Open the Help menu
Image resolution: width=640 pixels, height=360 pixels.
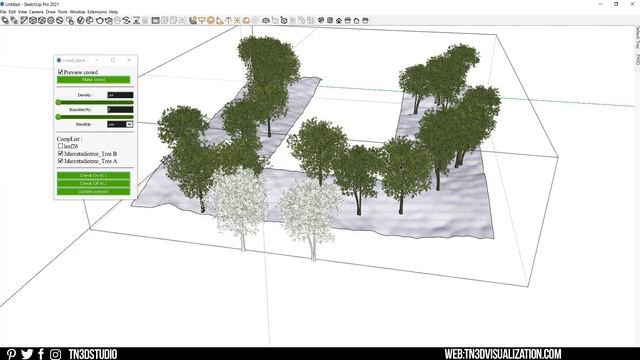point(113,12)
